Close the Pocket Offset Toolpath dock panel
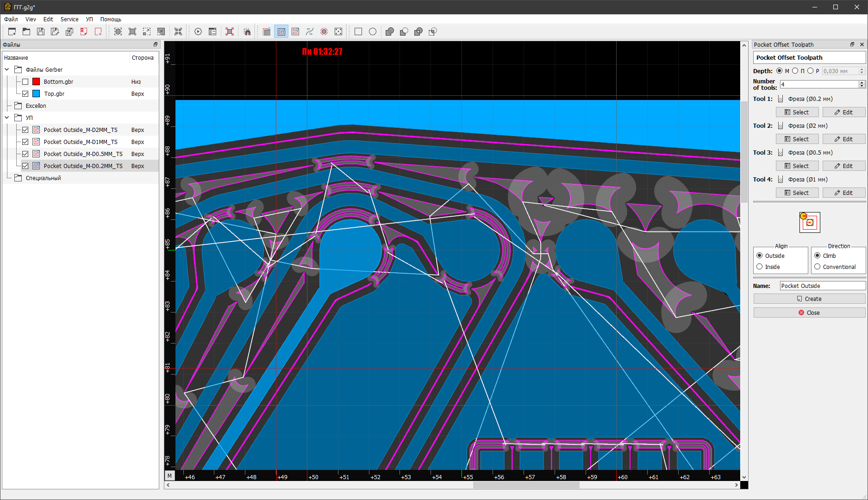This screenshot has height=500, width=868. click(x=862, y=44)
